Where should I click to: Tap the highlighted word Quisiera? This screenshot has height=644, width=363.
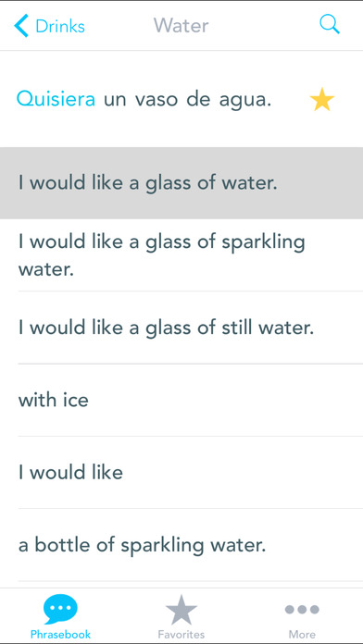click(56, 100)
